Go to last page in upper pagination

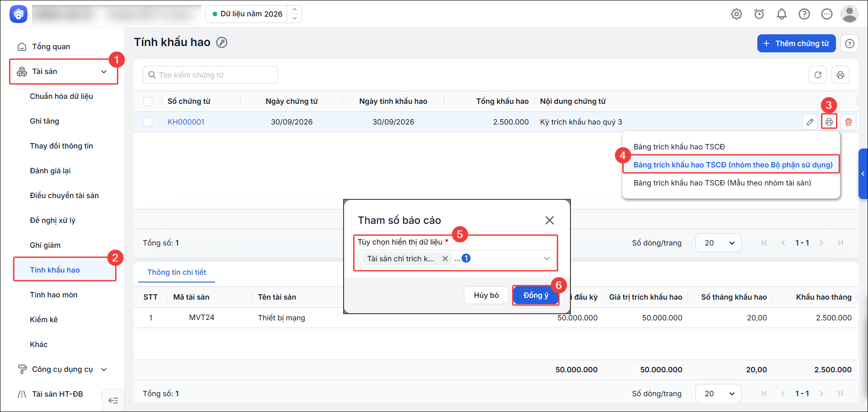coord(840,243)
